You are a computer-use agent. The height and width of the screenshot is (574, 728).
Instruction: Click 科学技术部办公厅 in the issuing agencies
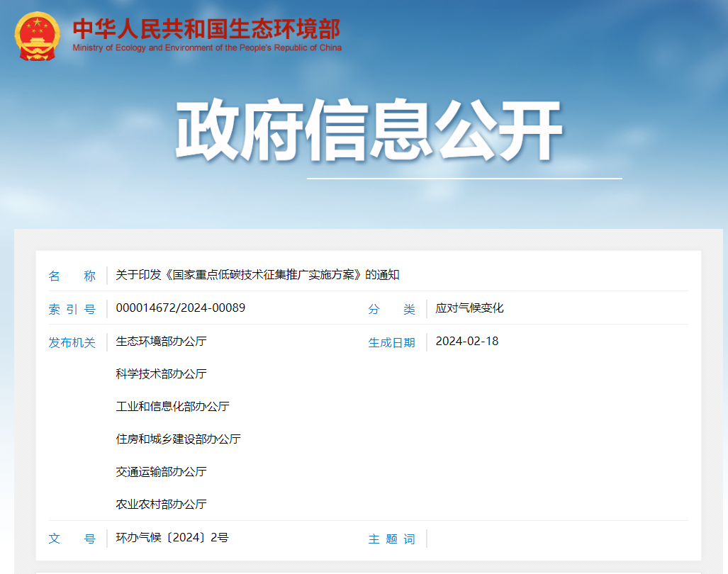tap(161, 373)
